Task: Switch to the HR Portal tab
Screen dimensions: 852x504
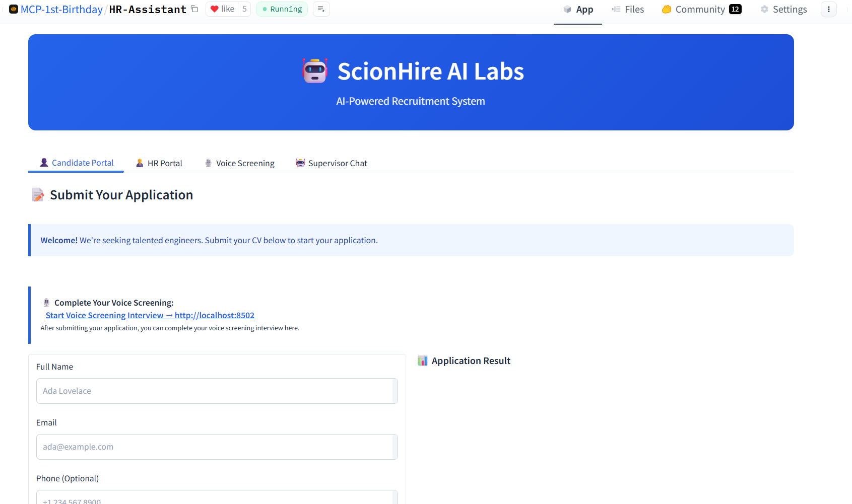Action: point(159,164)
